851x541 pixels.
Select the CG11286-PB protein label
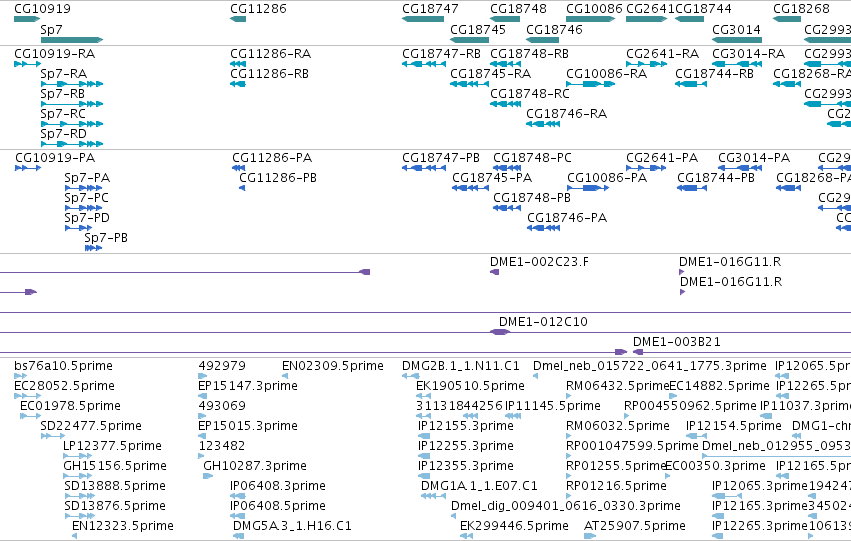coord(278,178)
